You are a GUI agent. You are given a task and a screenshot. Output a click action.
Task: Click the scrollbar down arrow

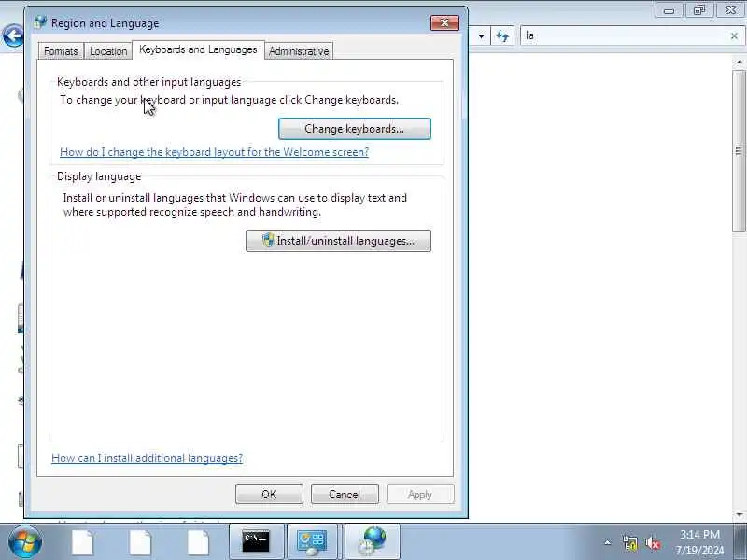click(x=739, y=515)
